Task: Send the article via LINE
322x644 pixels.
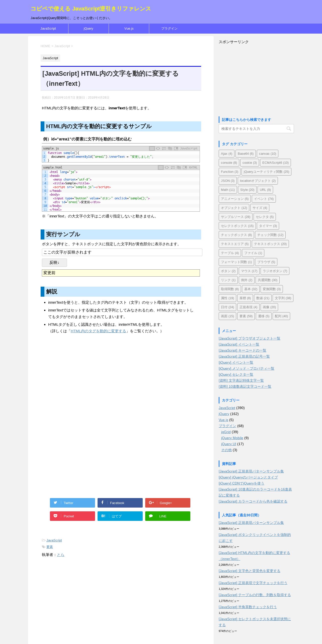Action: pyautogui.click(x=168, y=516)
